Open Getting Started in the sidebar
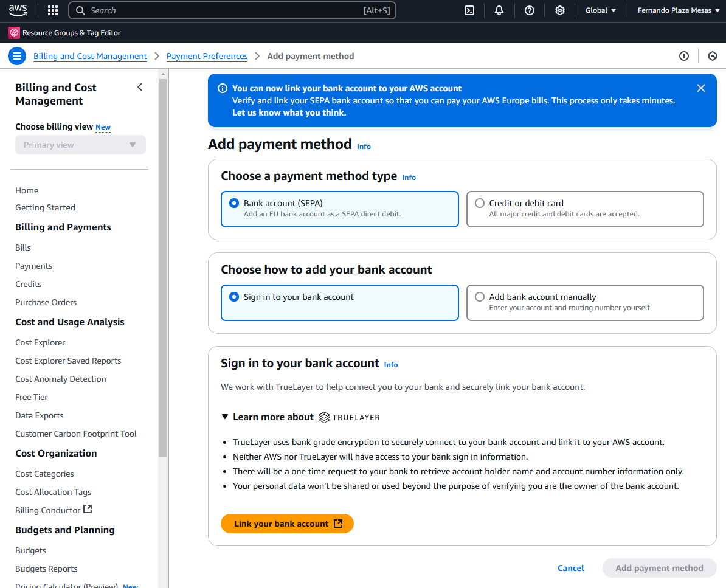Image resolution: width=726 pixels, height=588 pixels. [45, 207]
